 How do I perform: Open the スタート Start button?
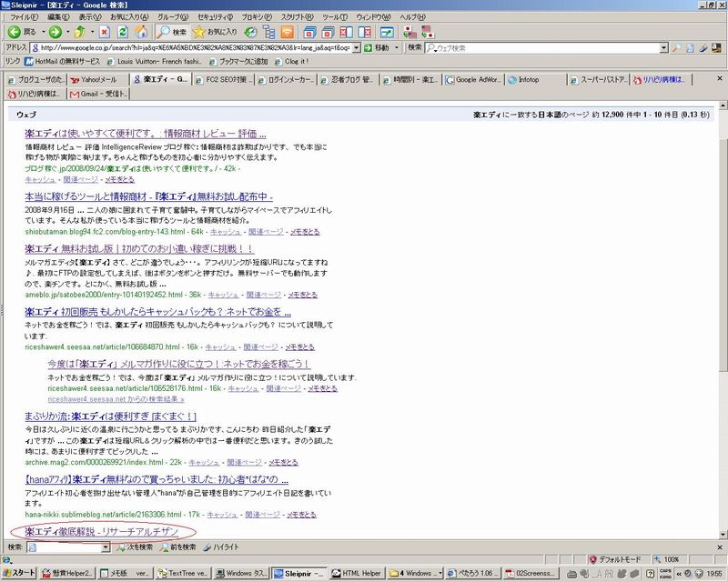18,573
